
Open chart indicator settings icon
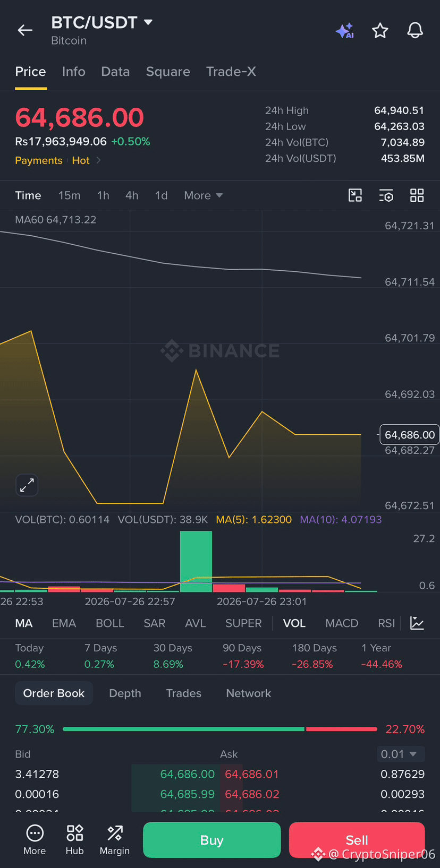386,195
